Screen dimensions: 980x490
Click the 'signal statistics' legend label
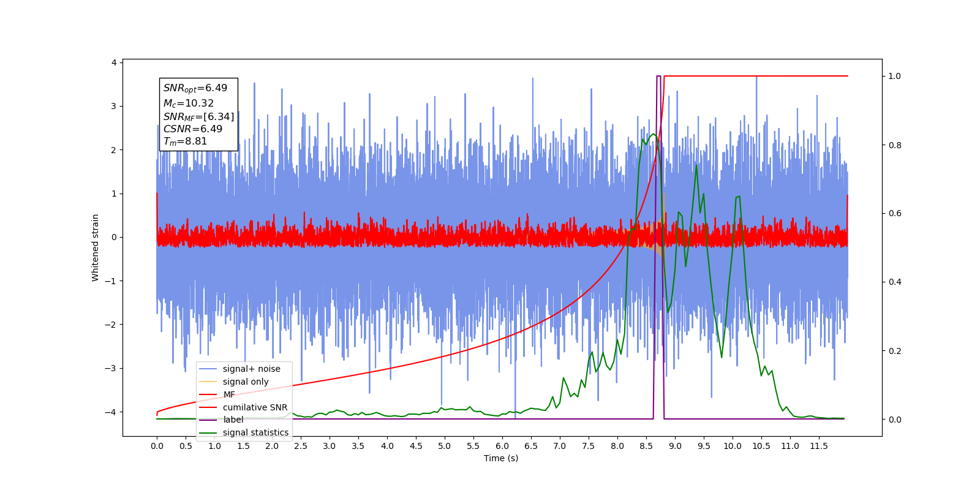point(255,432)
